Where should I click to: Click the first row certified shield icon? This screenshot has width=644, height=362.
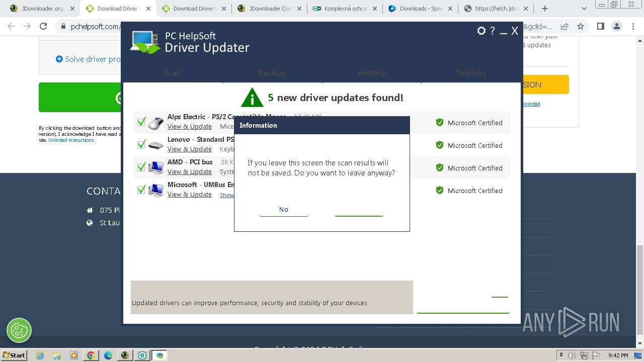pos(440,122)
